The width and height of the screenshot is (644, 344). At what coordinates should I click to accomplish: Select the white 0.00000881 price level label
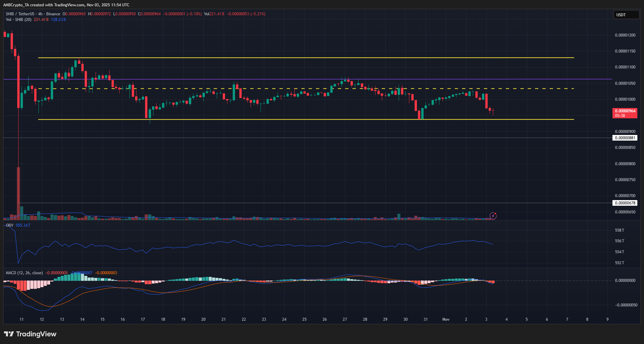[624, 138]
